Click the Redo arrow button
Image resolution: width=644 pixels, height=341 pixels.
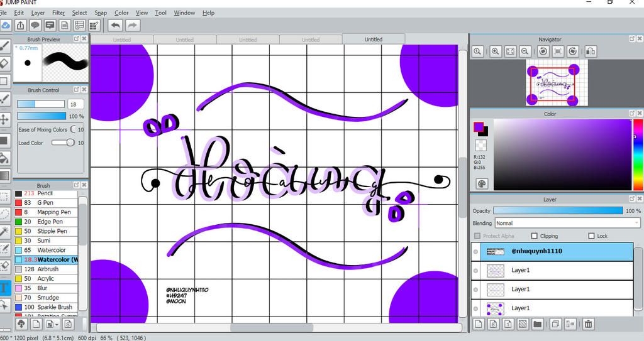tap(132, 26)
